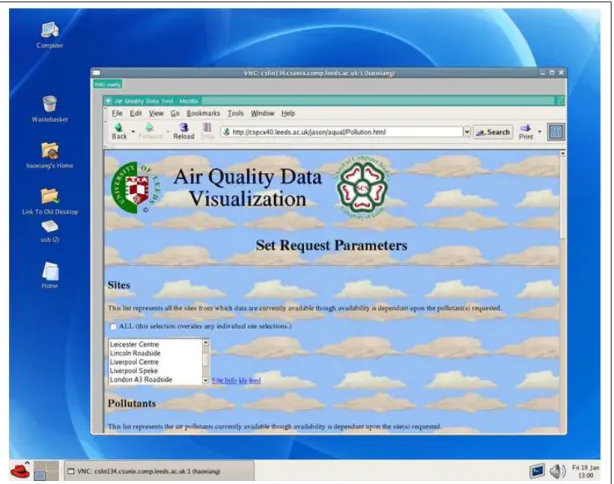Click the School of Computing rose logo
614x484 pixels.
362,188
